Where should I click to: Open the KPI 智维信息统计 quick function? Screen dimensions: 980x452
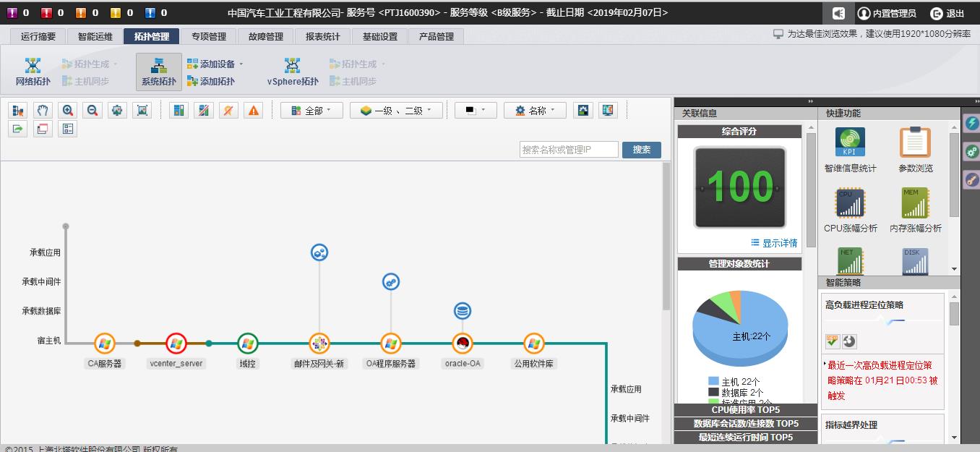click(x=850, y=142)
